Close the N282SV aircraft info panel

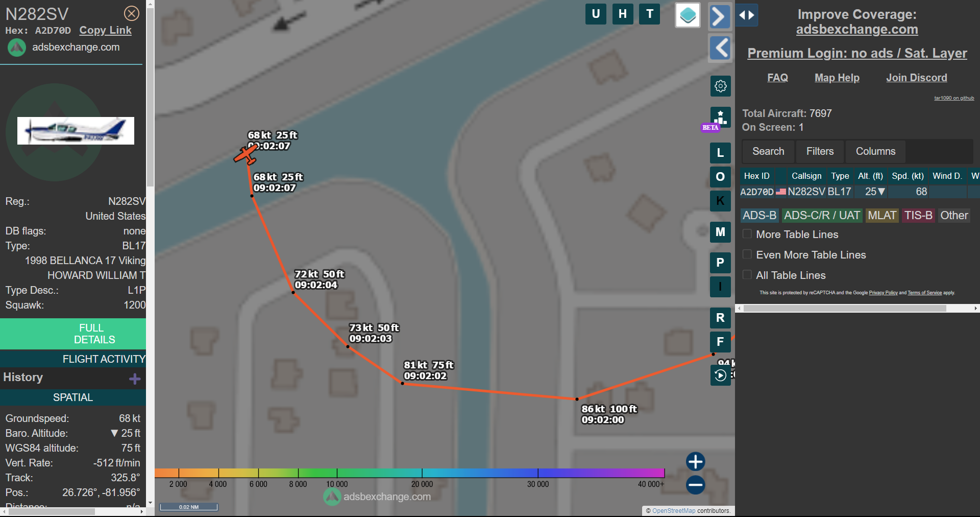click(x=132, y=13)
